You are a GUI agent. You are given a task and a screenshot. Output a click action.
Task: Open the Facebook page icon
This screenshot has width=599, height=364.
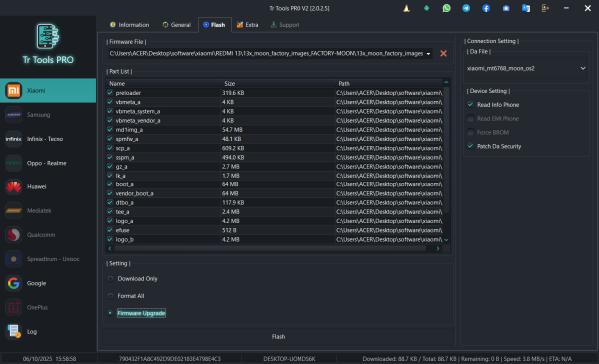[486, 8]
